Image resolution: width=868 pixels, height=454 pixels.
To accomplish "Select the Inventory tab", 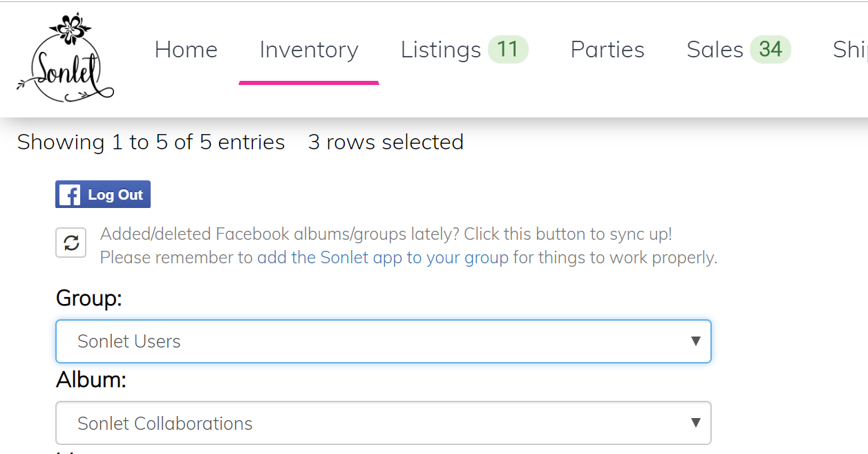I will (x=309, y=50).
